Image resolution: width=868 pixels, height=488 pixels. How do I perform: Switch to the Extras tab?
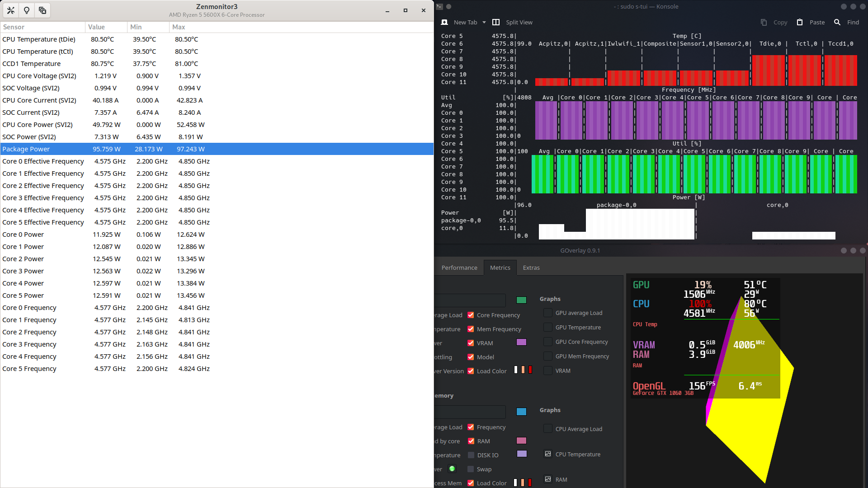coord(531,267)
